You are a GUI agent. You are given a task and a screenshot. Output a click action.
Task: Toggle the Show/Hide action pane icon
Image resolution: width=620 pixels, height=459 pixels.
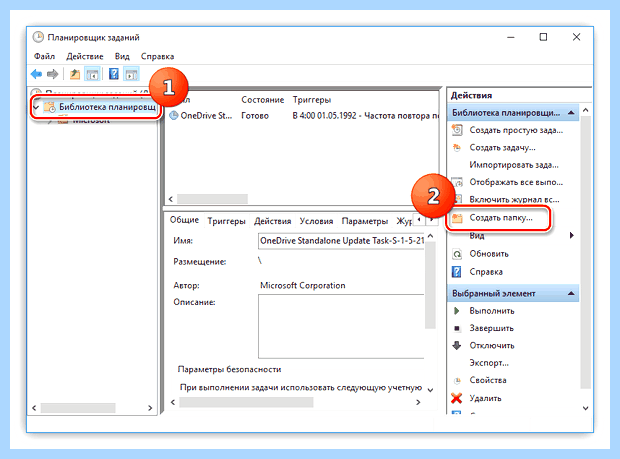[131, 74]
